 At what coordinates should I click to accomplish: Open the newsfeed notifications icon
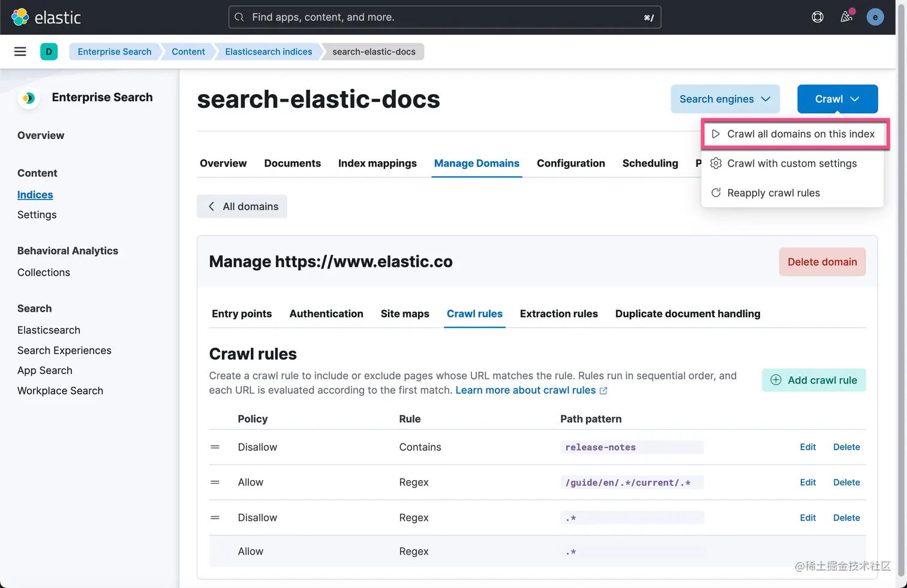tap(846, 17)
